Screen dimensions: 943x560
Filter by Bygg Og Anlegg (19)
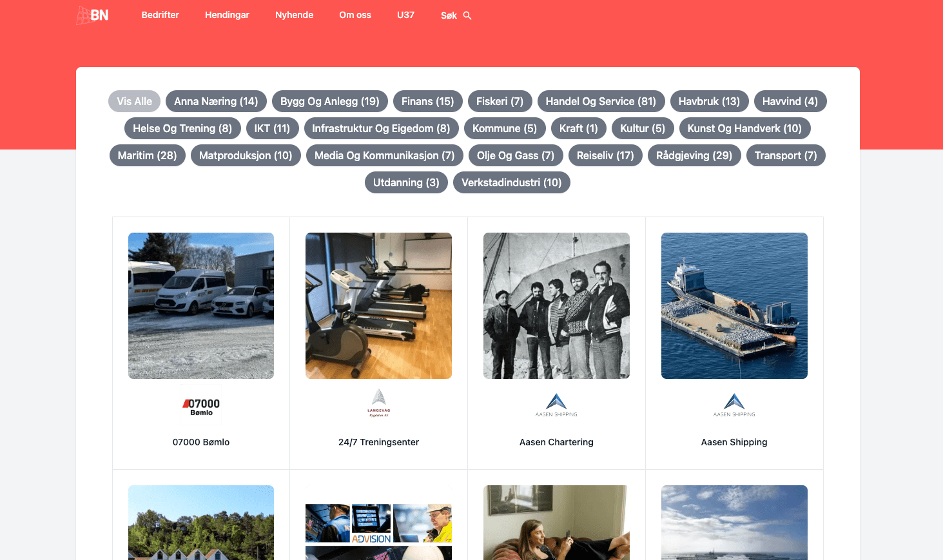coord(330,101)
